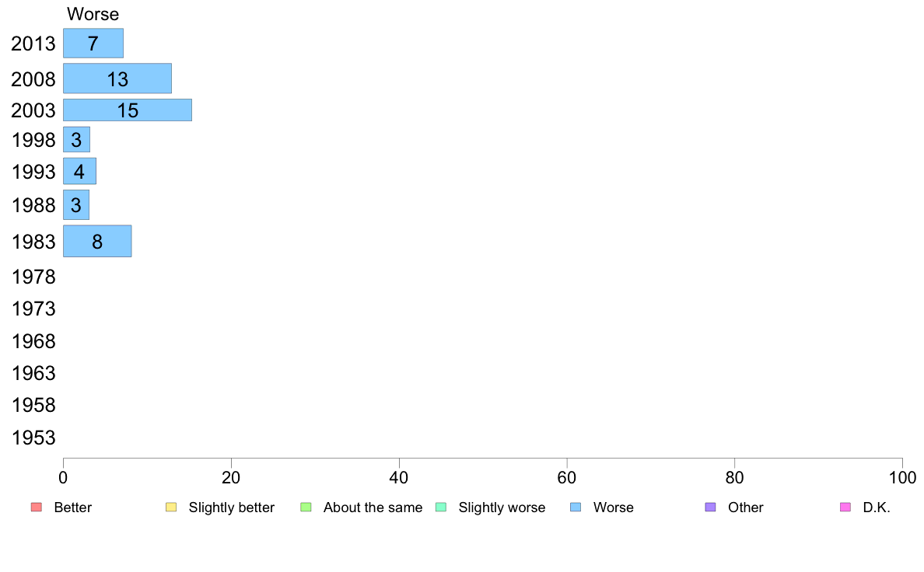Click the red Better legend swatch
The image size is (924, 572).
(x=37, y=507)
